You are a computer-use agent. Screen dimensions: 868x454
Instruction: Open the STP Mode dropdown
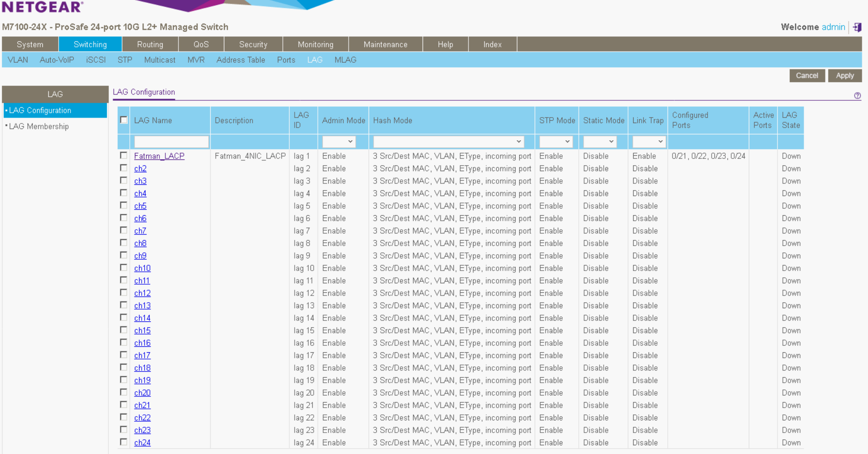click(x=556, y=142)
